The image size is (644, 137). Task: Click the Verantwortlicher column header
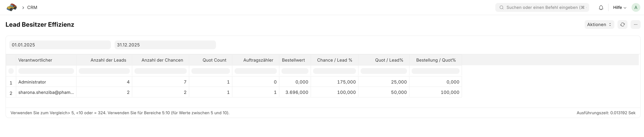click(x=35, y=60)
